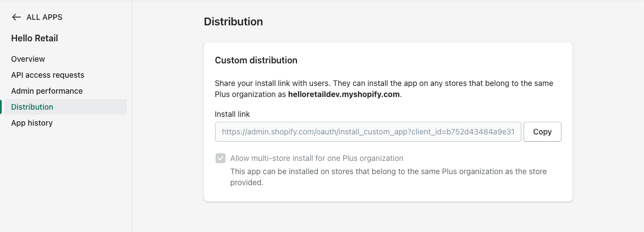Navigate to API access requests
This screenshot has width=644, height=232.
point(47,75)
